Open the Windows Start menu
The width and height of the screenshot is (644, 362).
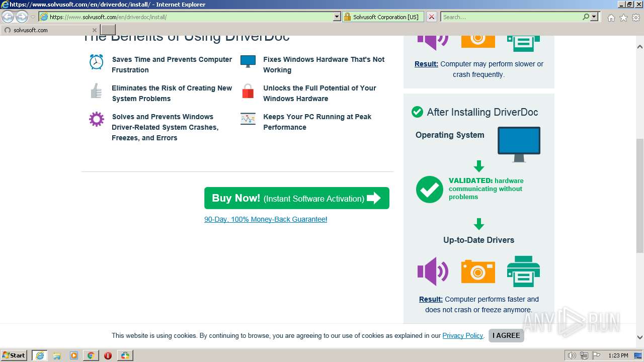(x=14, y=355)
